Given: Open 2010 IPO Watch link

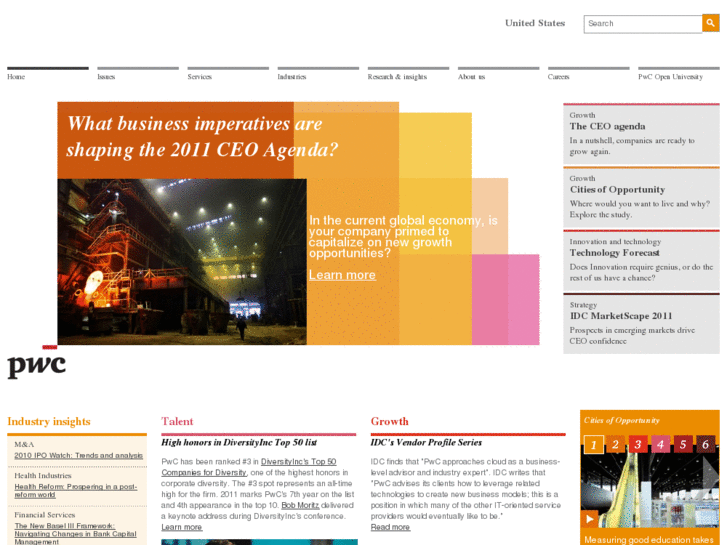Looking at the screenshot, I should click(78, 455).
